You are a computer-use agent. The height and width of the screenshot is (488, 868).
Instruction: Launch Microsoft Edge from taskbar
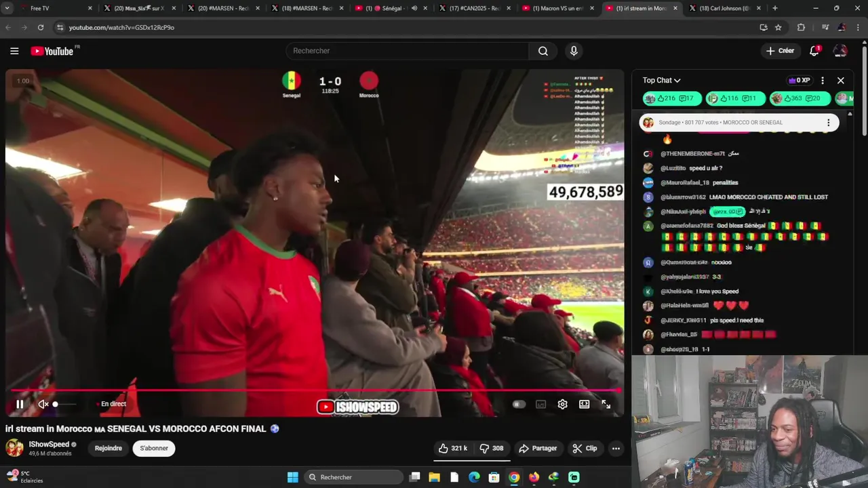click(474, 477)
